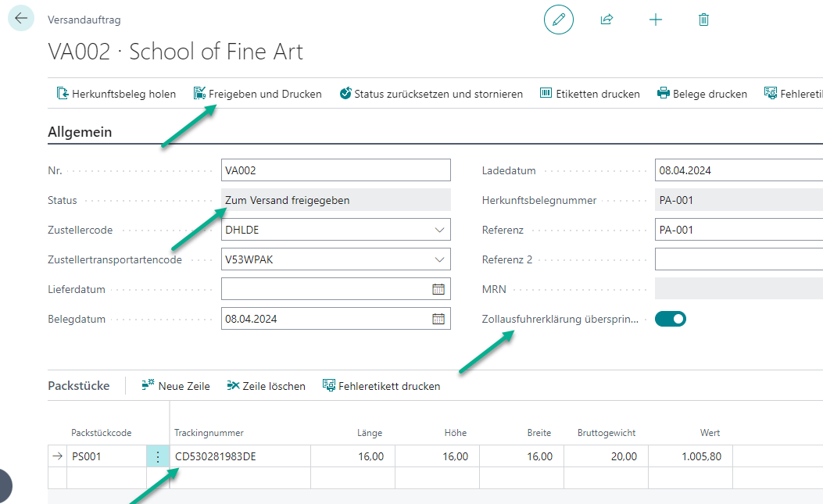The width and height of the screenshot is (823, 504).
Task: Open the Belegdatum calendar picker
Action: (438, 319)
